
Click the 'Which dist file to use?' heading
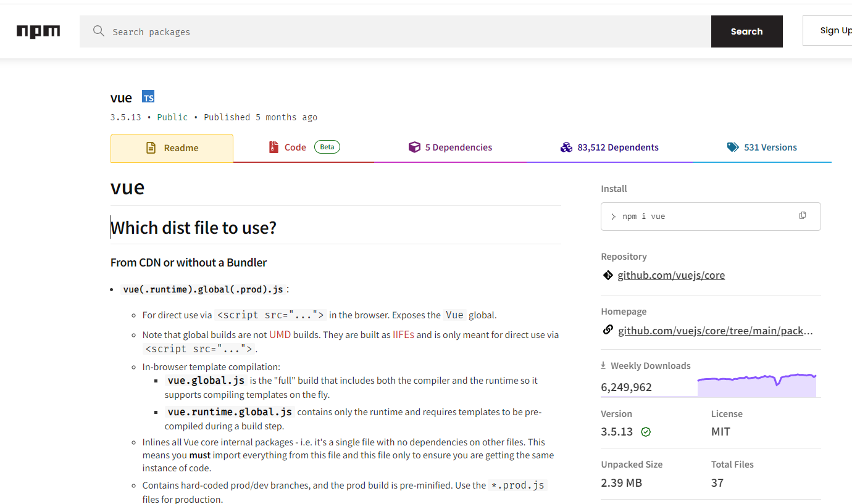tap(193, 228)
